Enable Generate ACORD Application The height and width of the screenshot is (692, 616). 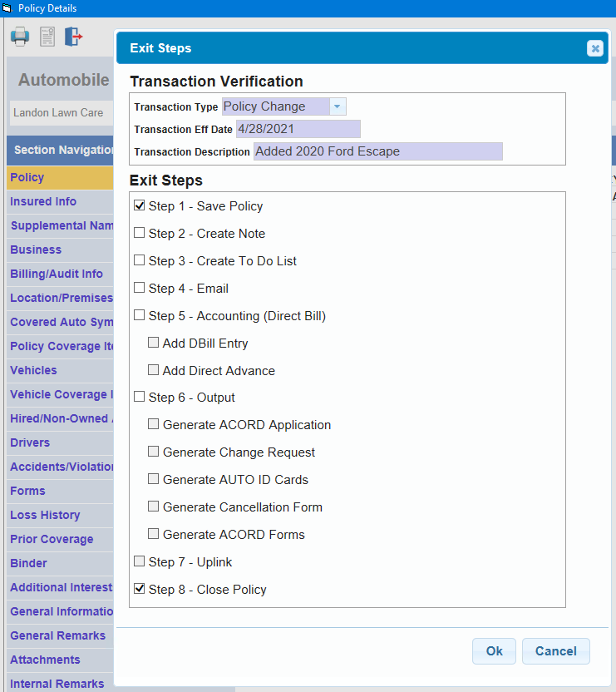click(154, 424)
